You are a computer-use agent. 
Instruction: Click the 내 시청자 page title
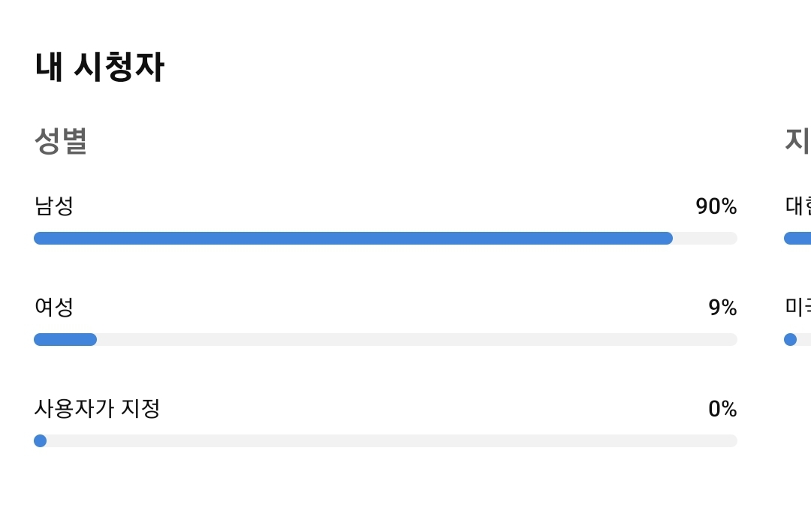99,68
